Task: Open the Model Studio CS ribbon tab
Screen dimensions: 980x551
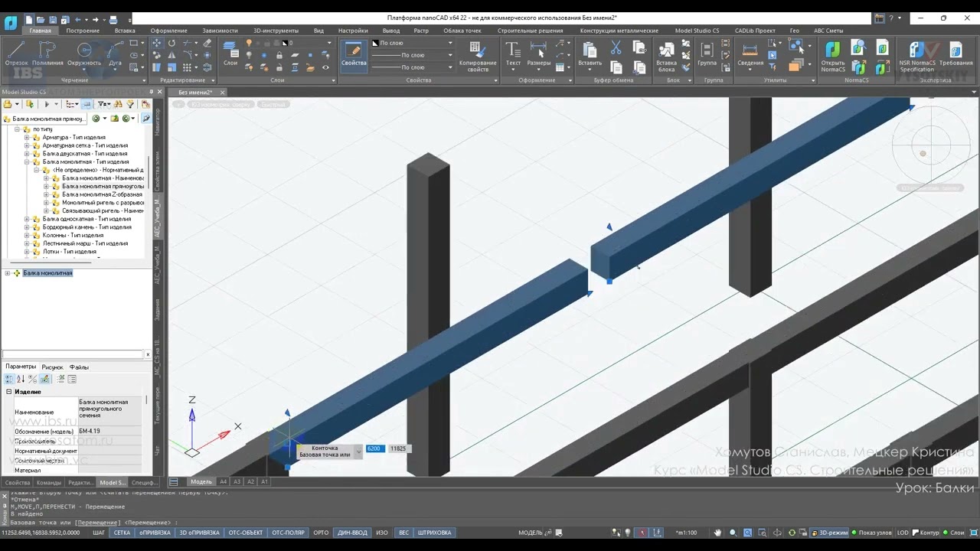Action: click(x=697, y=31)
